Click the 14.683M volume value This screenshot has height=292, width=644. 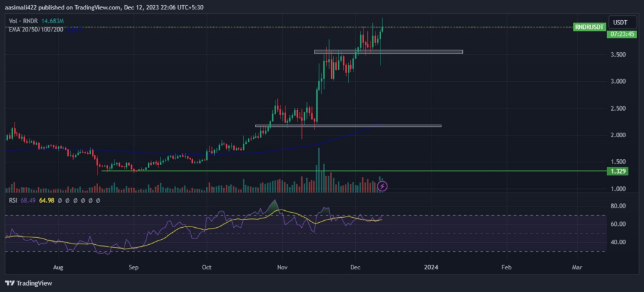click(53, 21)
